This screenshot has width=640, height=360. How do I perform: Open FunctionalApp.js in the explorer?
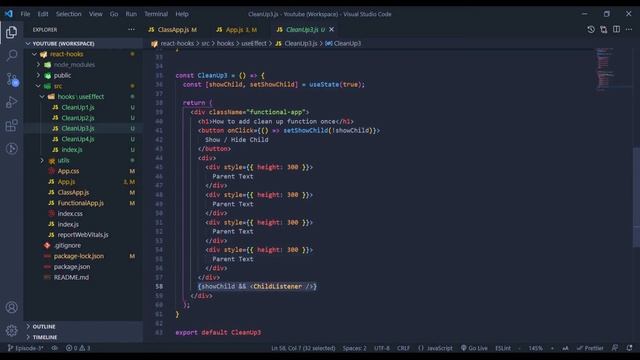coord(80,203)
